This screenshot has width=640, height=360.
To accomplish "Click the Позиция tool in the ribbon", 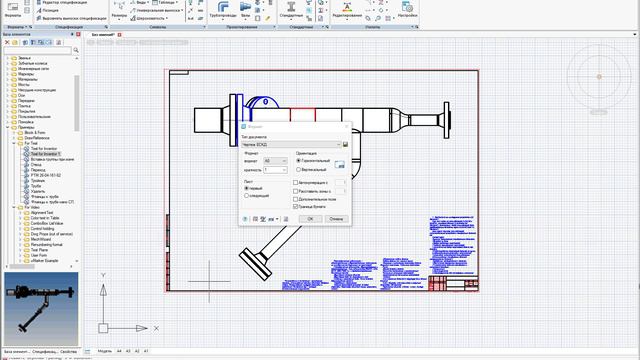I will 47,10.
